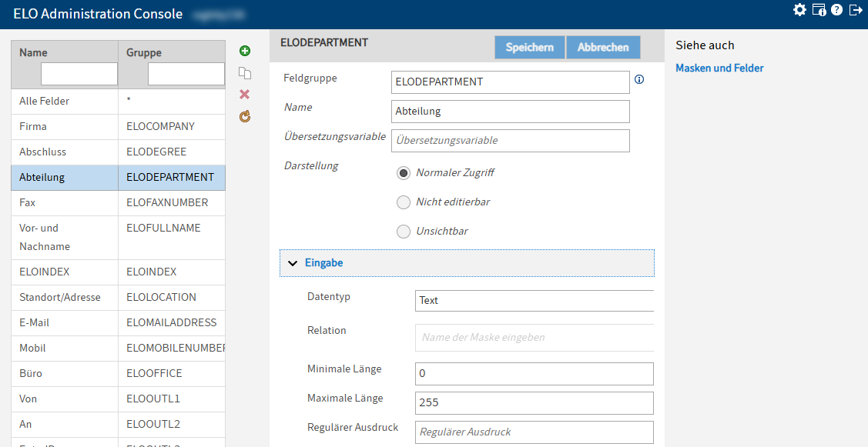Screen dimensions: 868x447
Task: Click the ELOMAILADDRESS group cell
Action: pos(172,323)
